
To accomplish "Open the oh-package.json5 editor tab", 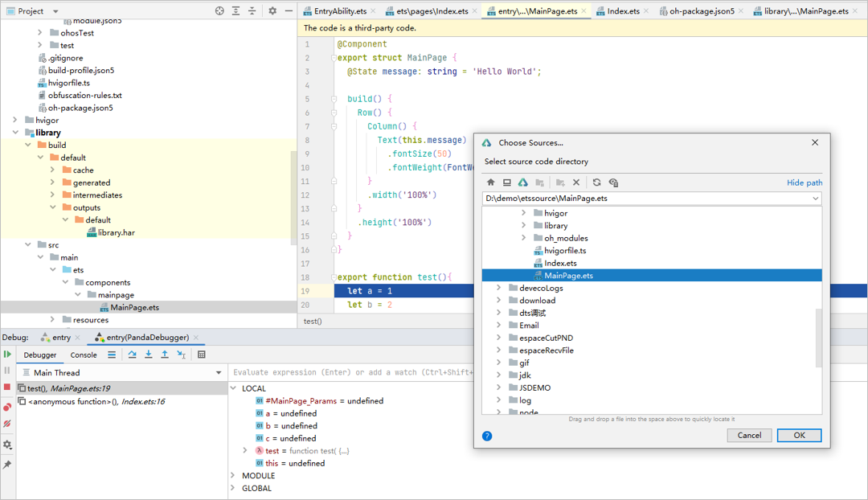I will [701, 11].
